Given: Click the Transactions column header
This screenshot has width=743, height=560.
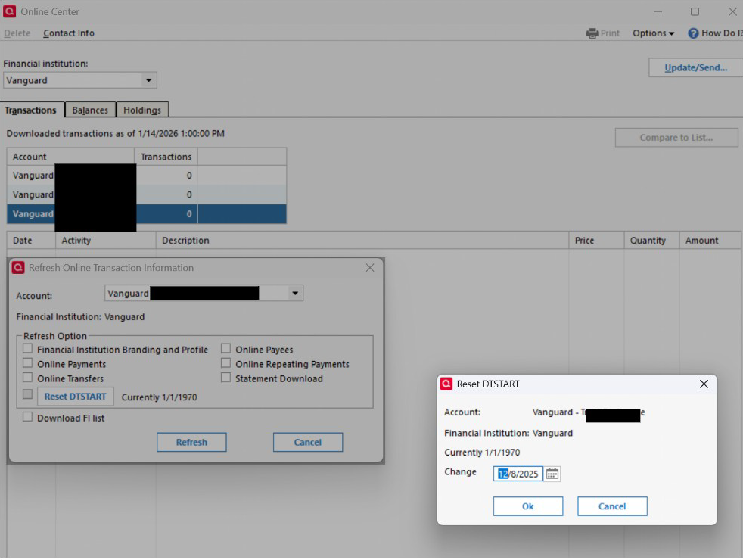Looking at the screenshot, I should pos(166,157).
